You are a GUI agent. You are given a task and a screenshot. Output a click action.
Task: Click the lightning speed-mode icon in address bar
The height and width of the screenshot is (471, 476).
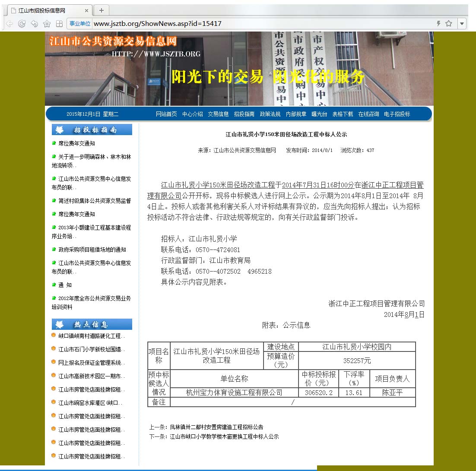pyautogui.click(x=438, y=24)
